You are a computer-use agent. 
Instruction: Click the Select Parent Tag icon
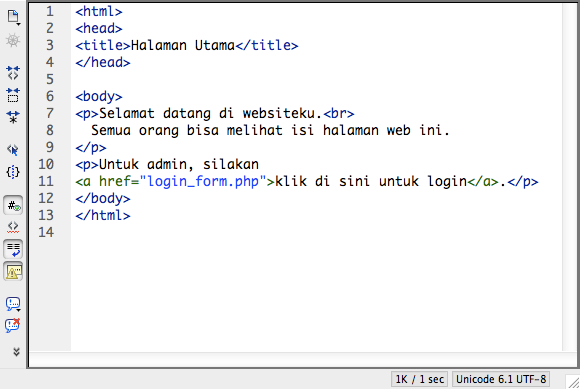(x=13, y=150)
